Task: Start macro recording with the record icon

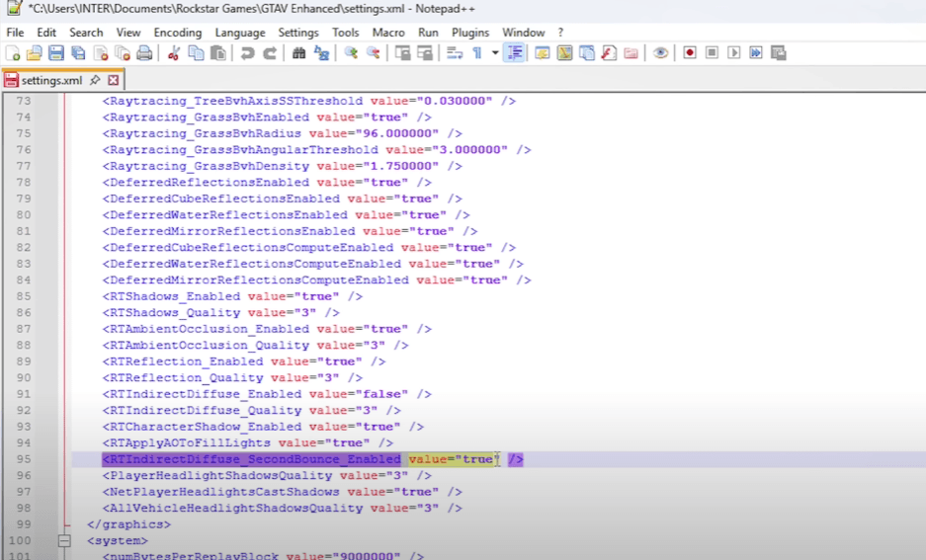Action: click(x=690, y=53)
